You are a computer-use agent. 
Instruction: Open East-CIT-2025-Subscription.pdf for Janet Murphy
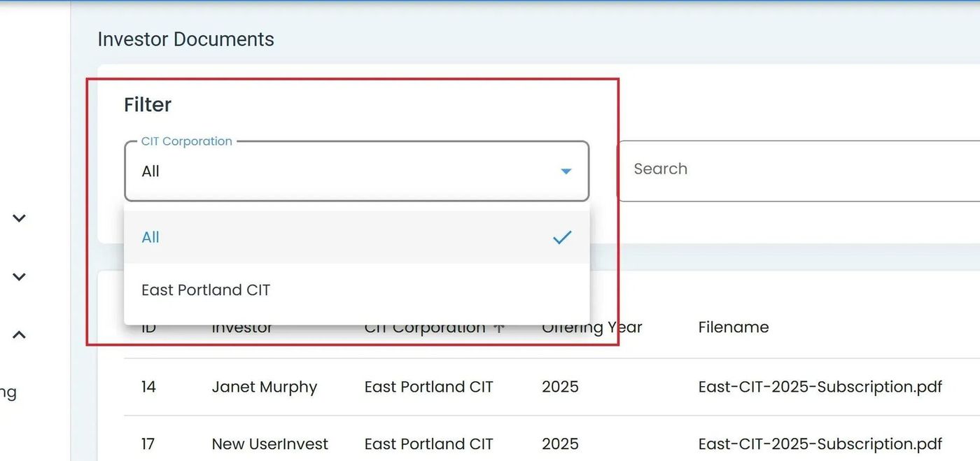pos(820,386)
